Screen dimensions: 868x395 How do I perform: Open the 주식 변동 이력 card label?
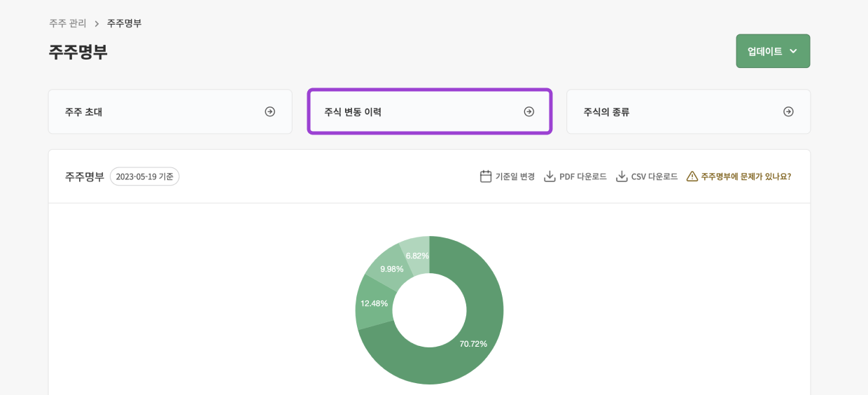pos(353,111)
